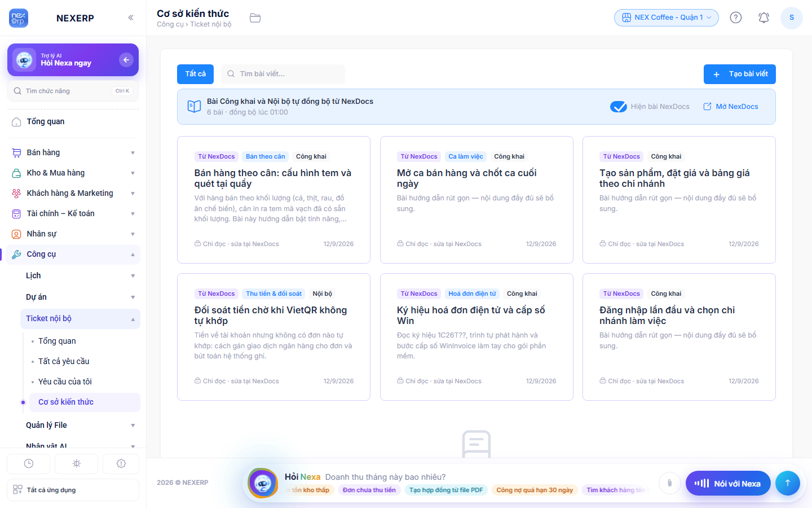Expand the Kho & Mua hàng menu arrow

[133, 173]
